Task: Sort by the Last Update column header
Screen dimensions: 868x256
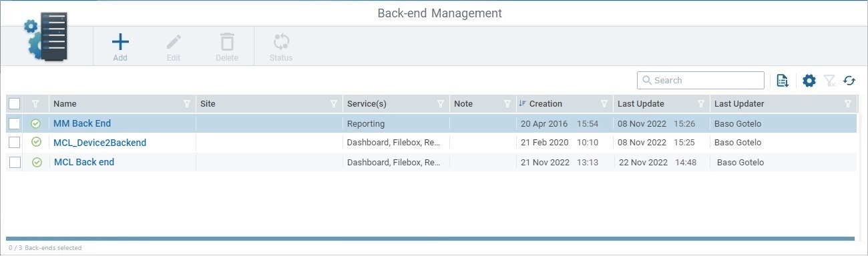Action: 641,104
